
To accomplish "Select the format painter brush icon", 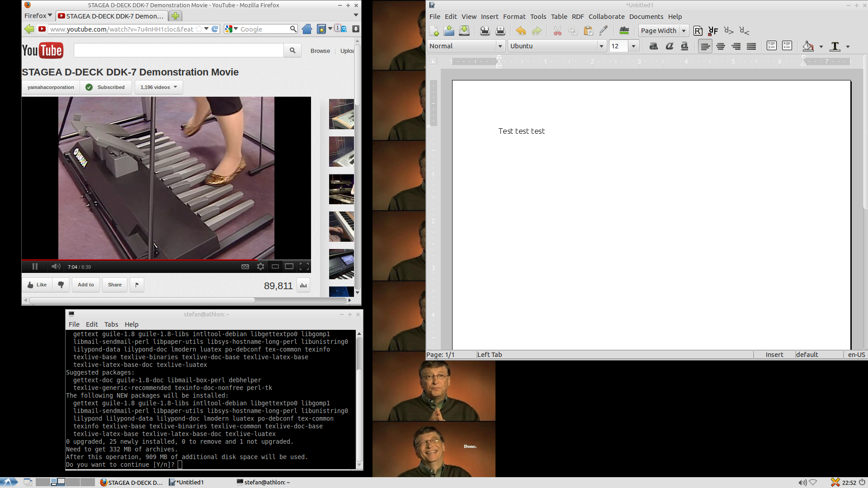I will pos(604,31).
